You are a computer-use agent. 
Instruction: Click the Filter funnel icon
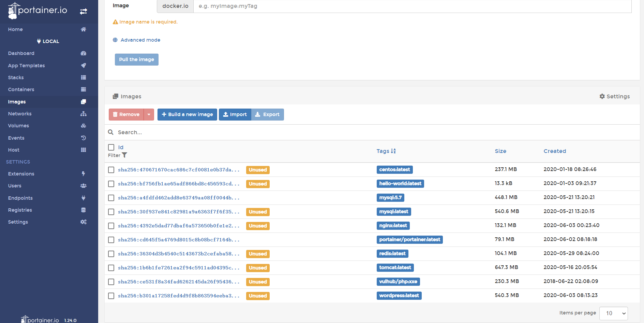[x=125, y=155]
